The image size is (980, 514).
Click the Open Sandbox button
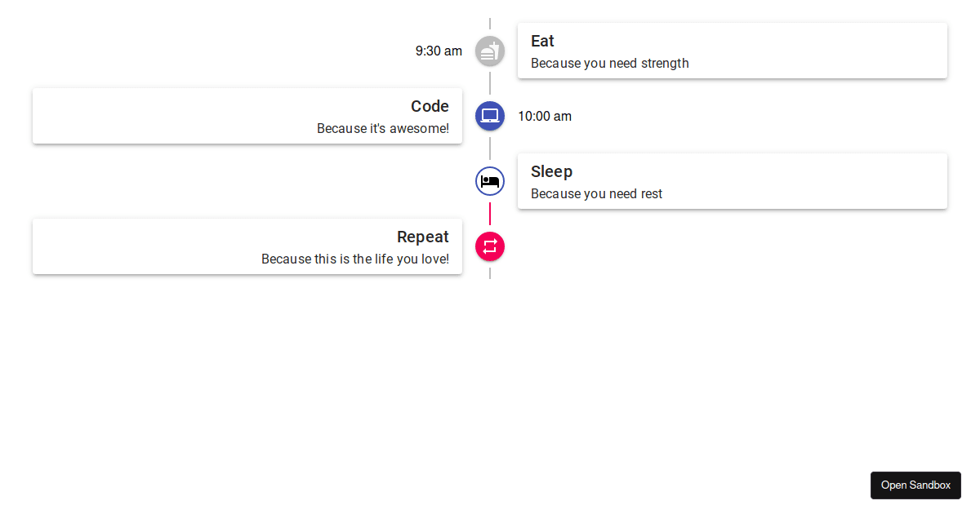(915, 485)
